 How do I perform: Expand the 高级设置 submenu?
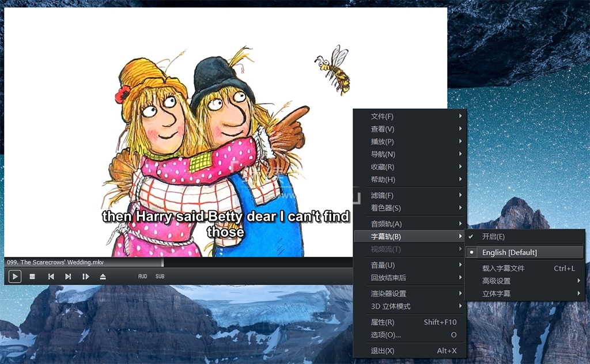[x=497, y=281]
